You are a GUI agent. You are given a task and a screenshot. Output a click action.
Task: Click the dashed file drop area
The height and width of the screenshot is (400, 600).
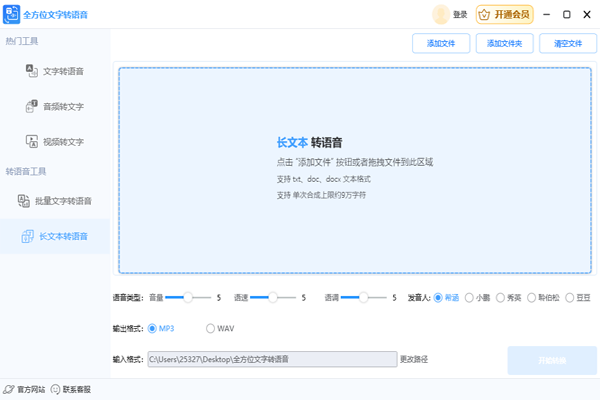point(355,171)
